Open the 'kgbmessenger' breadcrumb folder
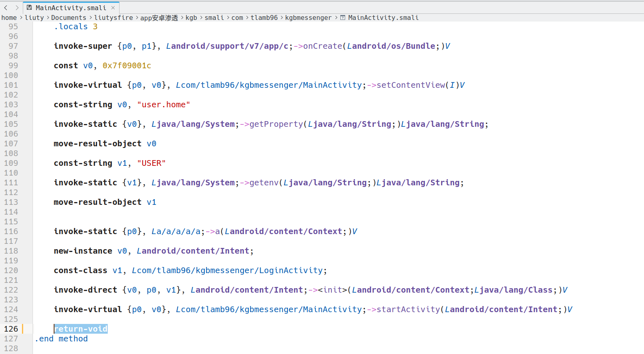The width and height of the screenshot is (644, 354). tap(308, 18)
